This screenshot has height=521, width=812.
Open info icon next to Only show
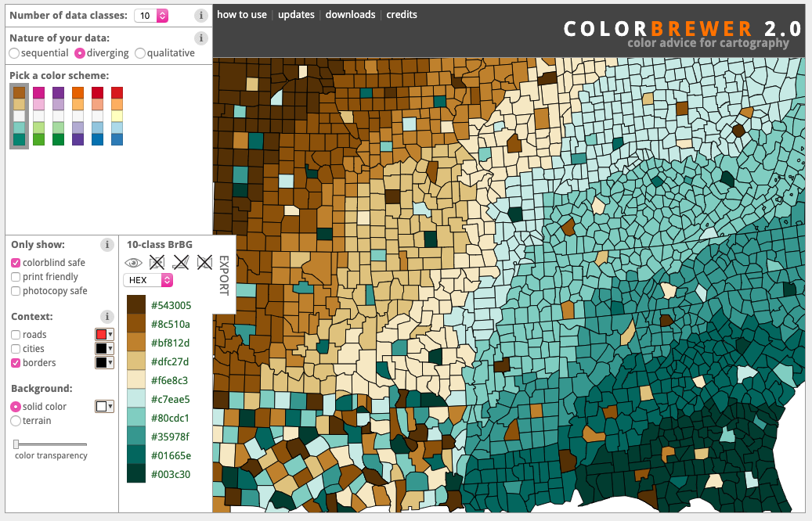click(x=106, y=245)
